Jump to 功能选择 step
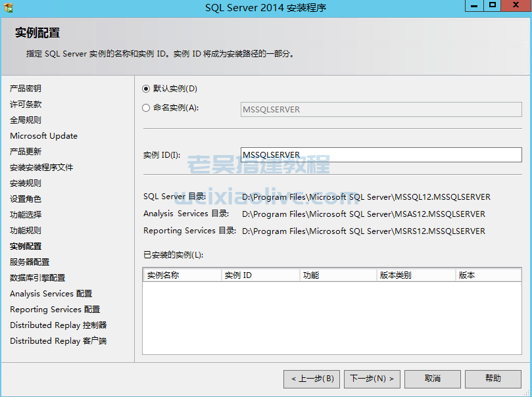The image size is (532, 397). pos(26,215)
